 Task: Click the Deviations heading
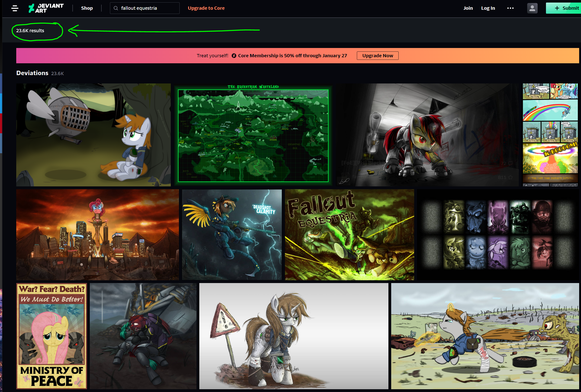coord(32,73)
